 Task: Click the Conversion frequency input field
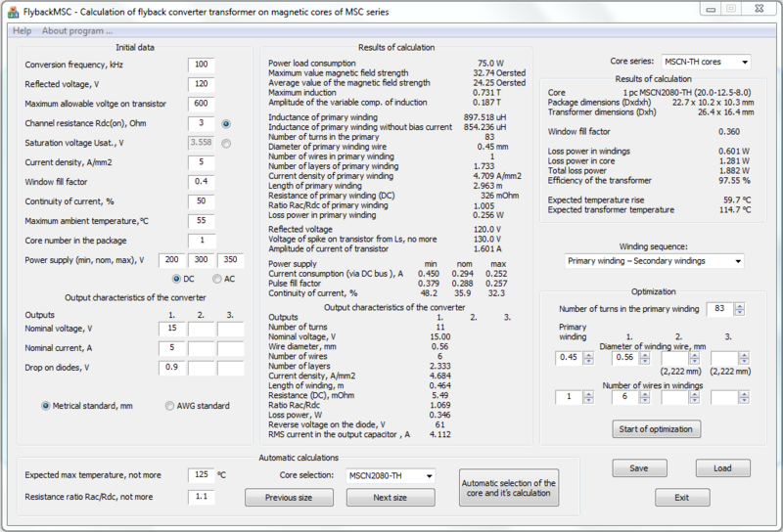(202, 65)
